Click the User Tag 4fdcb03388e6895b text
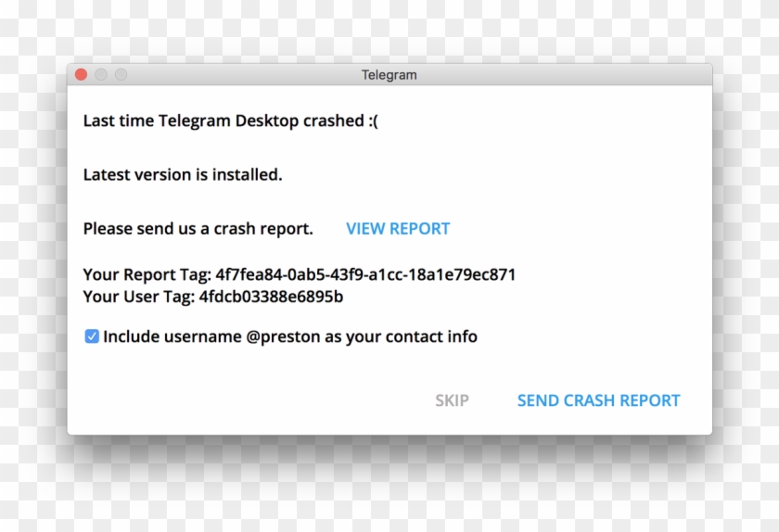The width and height of the screenshot is (779, 532). tap(213, 297)
